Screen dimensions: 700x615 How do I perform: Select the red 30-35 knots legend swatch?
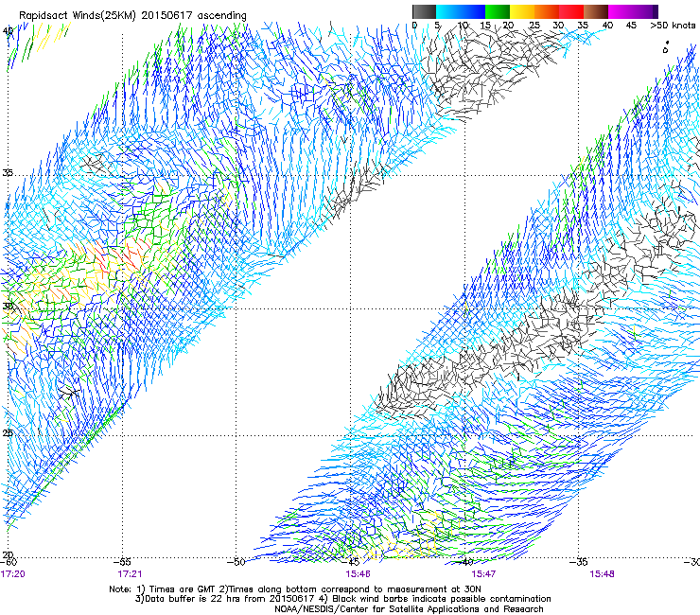coord(571,11)
